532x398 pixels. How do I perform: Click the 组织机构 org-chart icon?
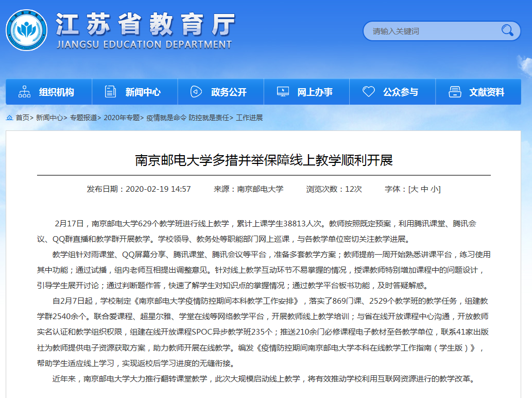tap(24, 92)
